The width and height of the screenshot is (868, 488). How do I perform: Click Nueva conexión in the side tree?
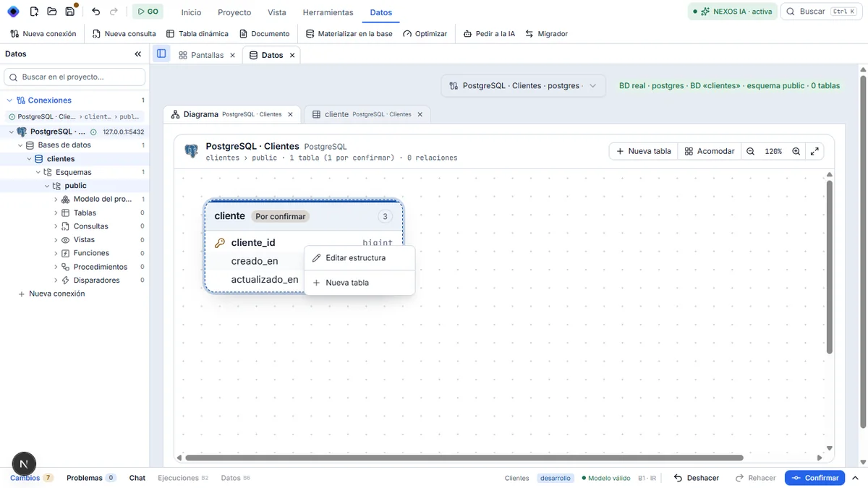51,294
